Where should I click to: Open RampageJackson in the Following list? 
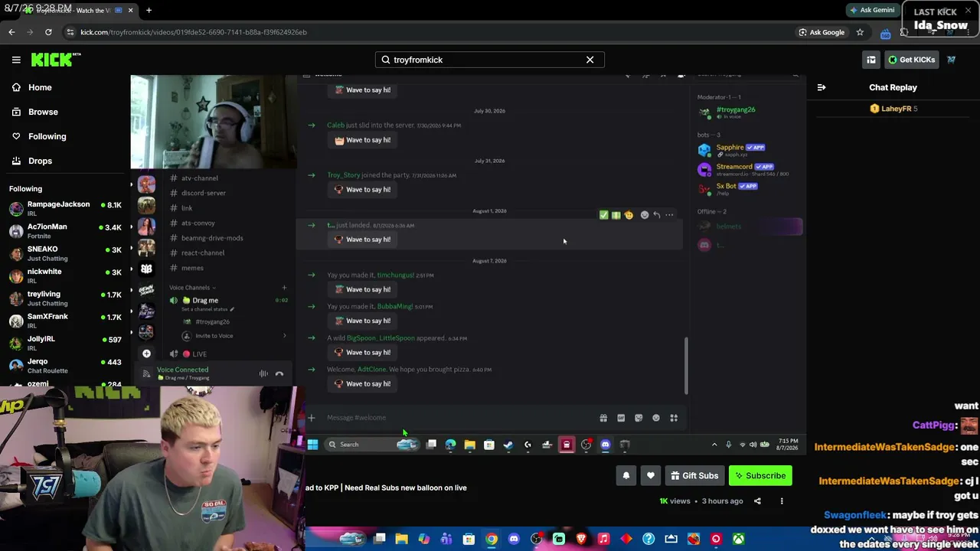click(x=66, y=208)
